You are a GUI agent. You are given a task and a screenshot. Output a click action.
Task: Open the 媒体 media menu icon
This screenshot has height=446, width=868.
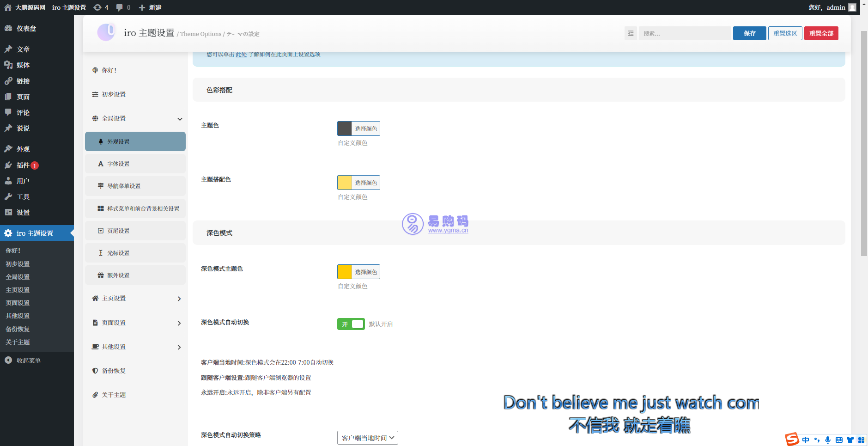8,65
